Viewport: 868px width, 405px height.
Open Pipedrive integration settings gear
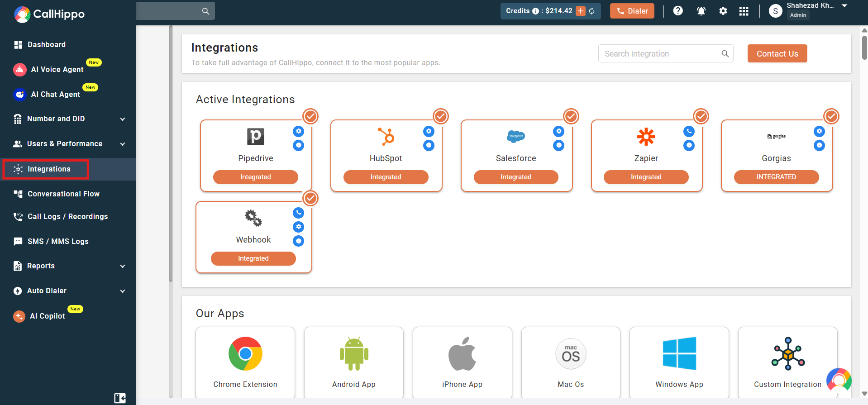point(298,131)
